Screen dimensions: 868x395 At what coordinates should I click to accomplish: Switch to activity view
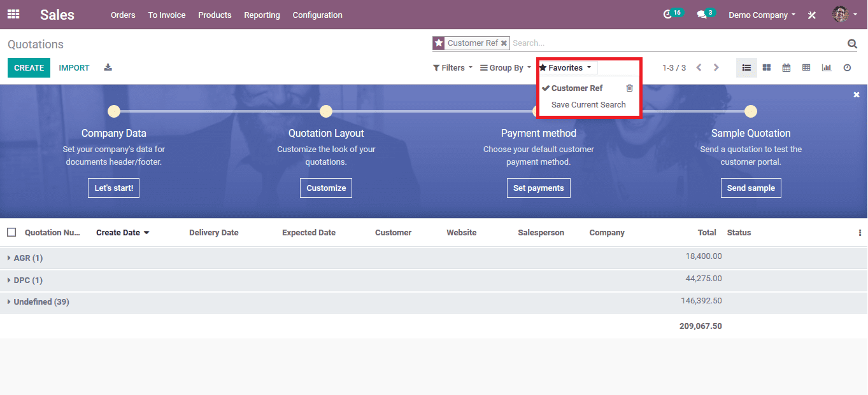coord(847,67)
